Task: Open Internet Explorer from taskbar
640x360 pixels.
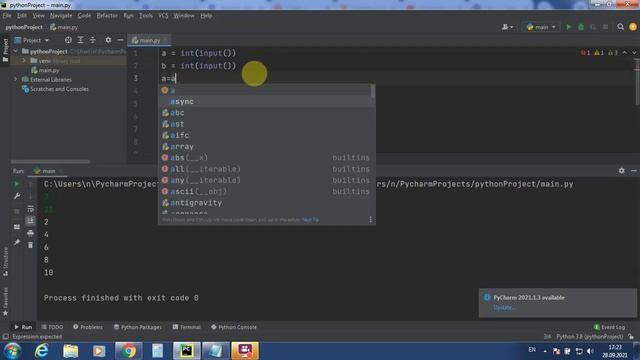Action: pyautogui.click(x=41, y=351)
